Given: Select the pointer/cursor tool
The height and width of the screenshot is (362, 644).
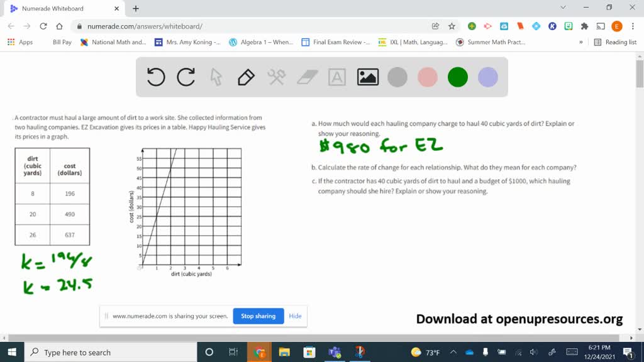Looking at the screenshot, I should [x=216, y=77].
